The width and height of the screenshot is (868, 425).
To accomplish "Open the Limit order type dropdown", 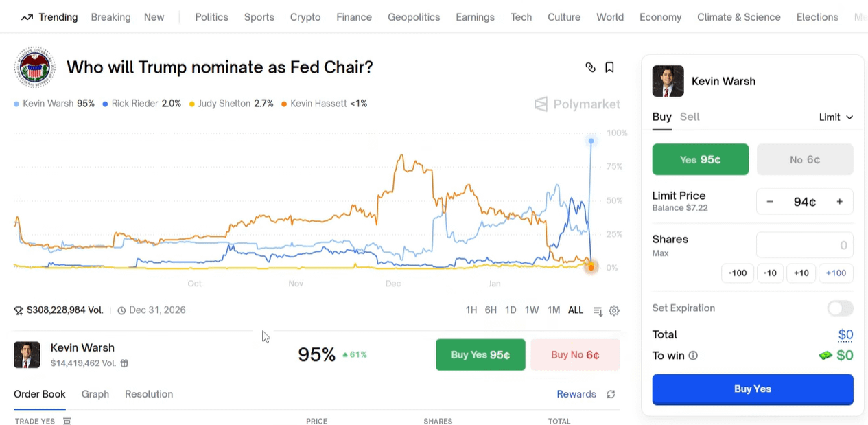I will 836,117.
